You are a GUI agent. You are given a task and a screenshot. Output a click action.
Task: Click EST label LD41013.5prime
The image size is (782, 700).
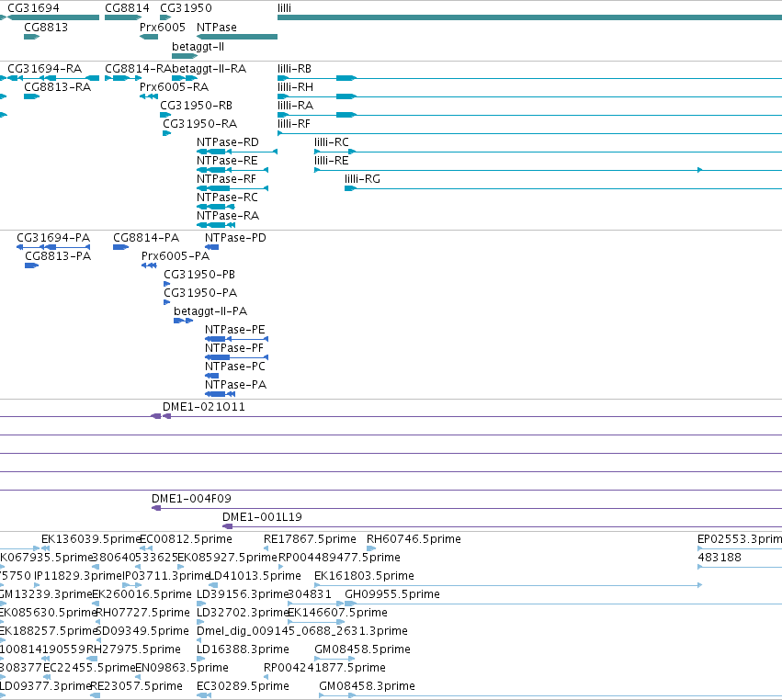tap(255, 576)
